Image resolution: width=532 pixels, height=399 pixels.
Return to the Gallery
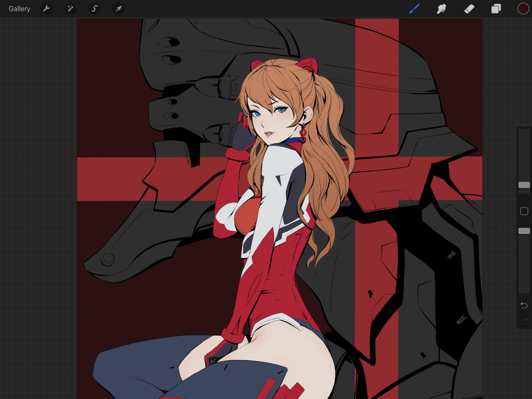click(x=19, y=9)
